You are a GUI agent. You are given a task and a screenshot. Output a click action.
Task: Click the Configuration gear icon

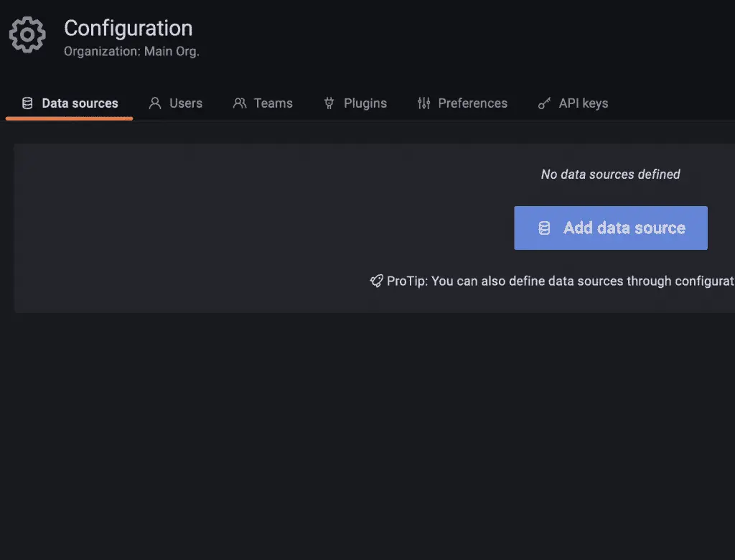pos(27,35)
